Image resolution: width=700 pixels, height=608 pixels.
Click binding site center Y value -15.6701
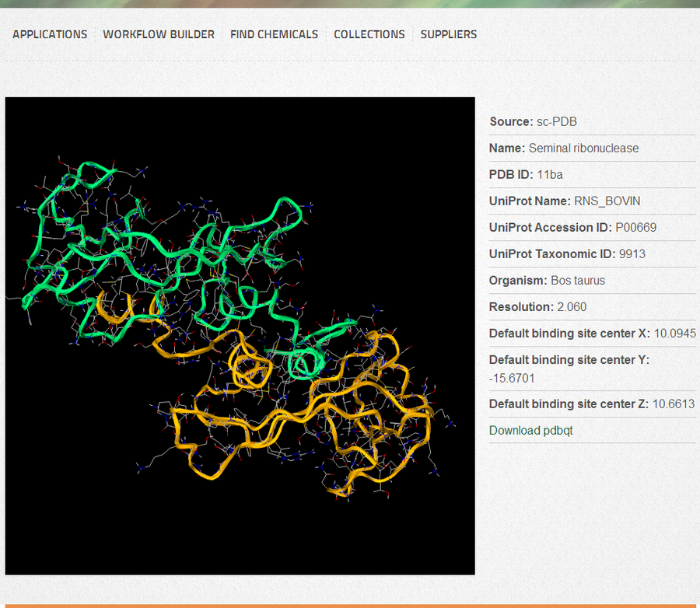(x=512, y=379)
